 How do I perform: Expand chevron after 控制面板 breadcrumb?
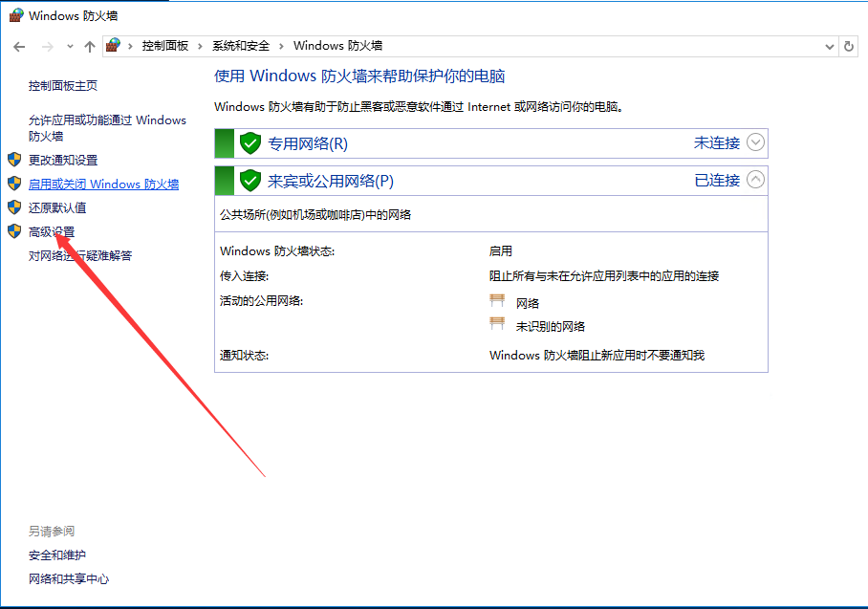[x=200, y=46]
